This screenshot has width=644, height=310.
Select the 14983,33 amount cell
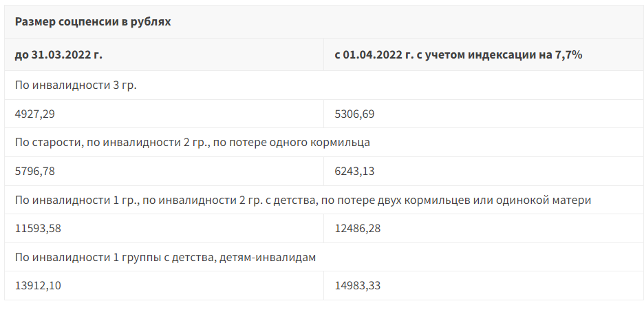tap(357, 285)
